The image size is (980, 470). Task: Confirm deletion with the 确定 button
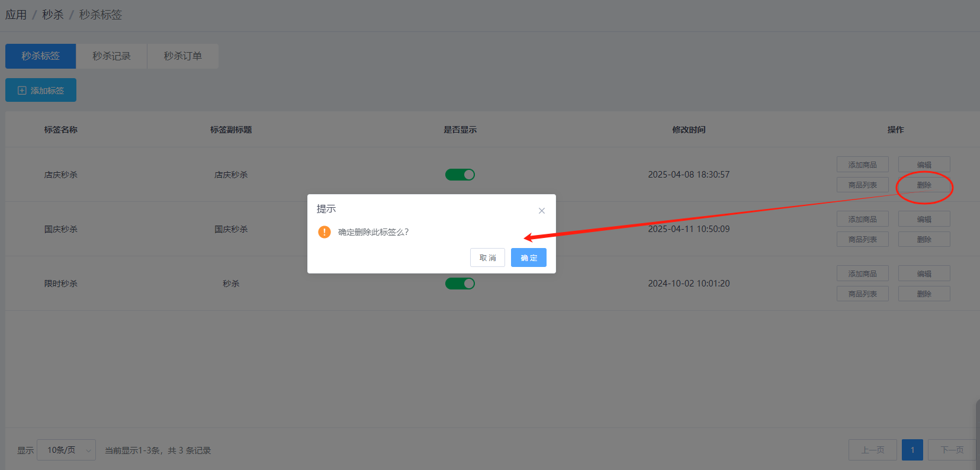point(528,257)
